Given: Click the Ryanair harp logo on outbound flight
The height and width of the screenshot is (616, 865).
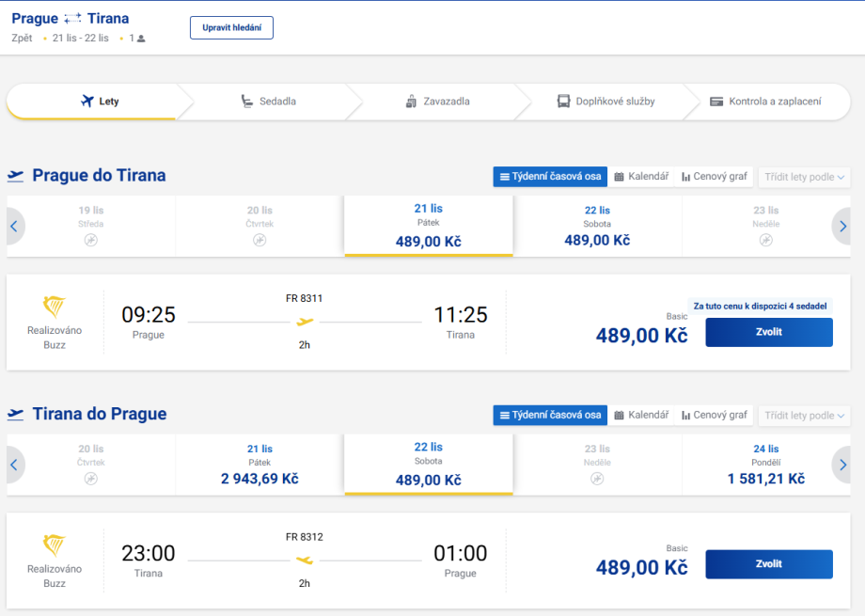Looking at the screenshot, I should [55, 308].
